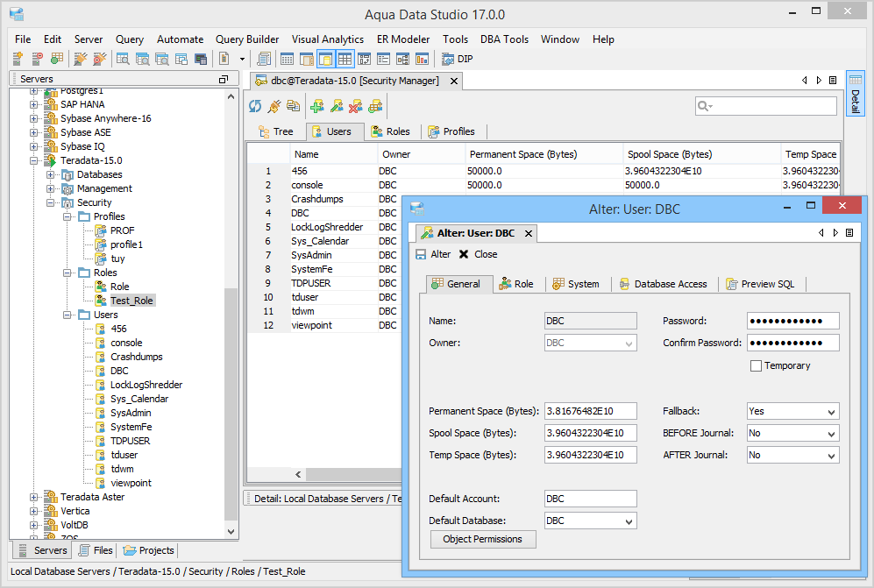The image size is (874, 588).
Task: Click the unregister server toolbar icon
Action: point(37,59)
